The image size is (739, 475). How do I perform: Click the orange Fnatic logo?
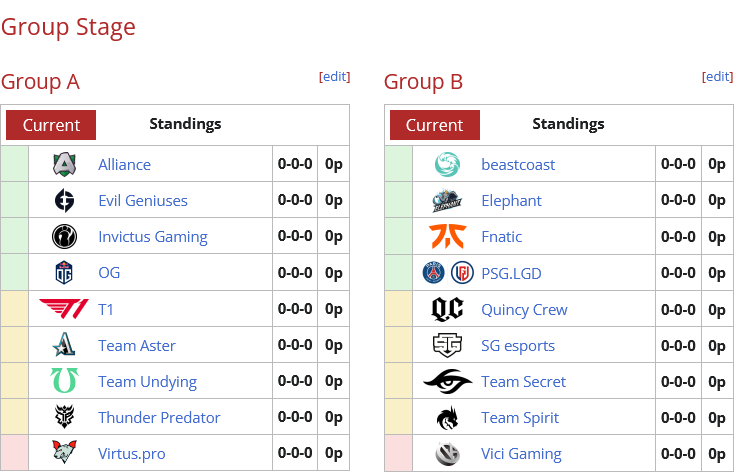coord(447,236)
